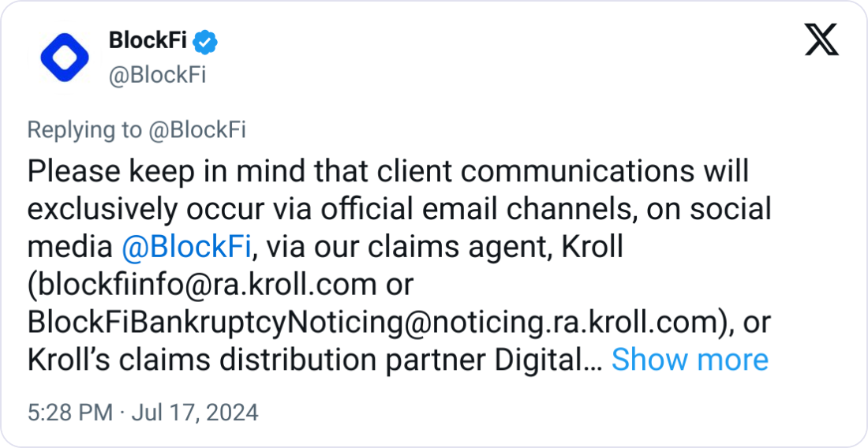Open the BlockFi profile avatar logo
Screen dimensions: 868x448
[x=65, y=58]
